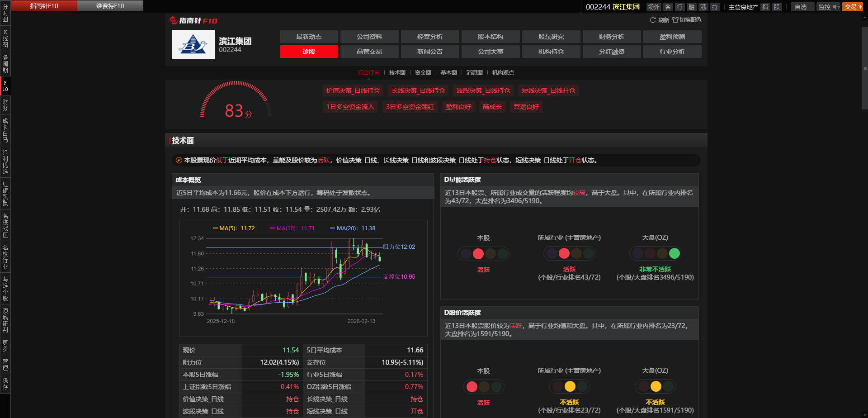Select the red 诊股 menu tab
The height and width of the screenshot is (418, 868).
click(309, 52)
